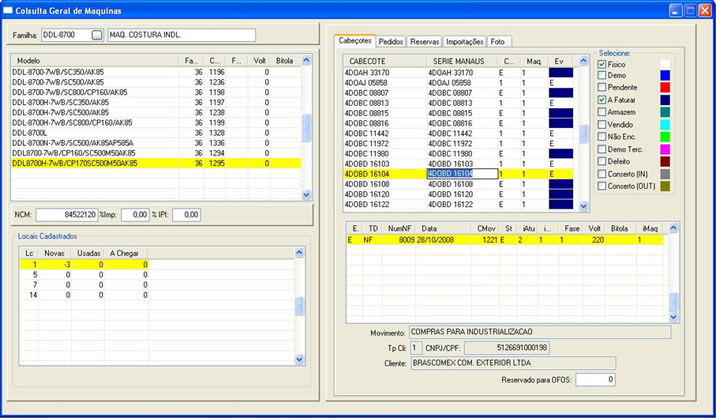
Task: Click the blue Demo color swatch
Action: click(x=665, y=75)
